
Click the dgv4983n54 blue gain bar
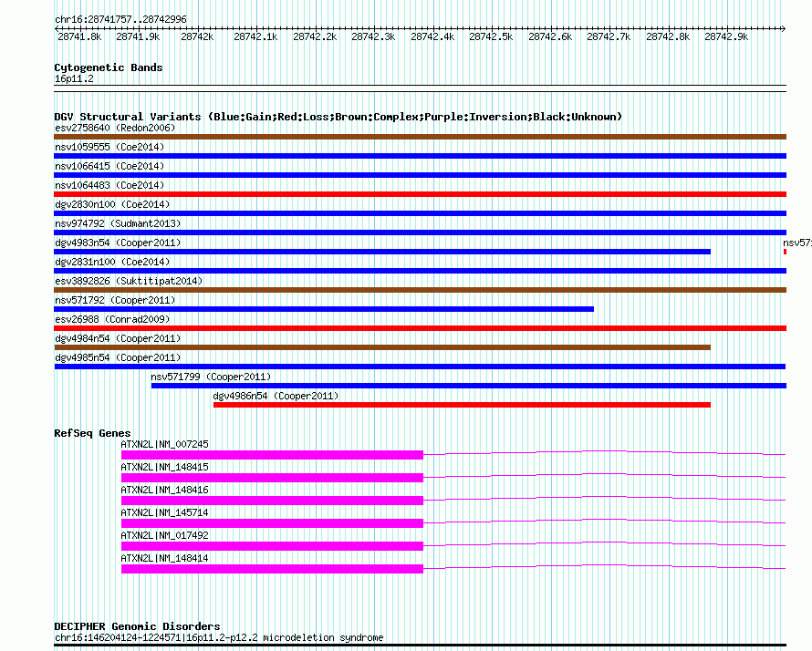pos(382,252)
